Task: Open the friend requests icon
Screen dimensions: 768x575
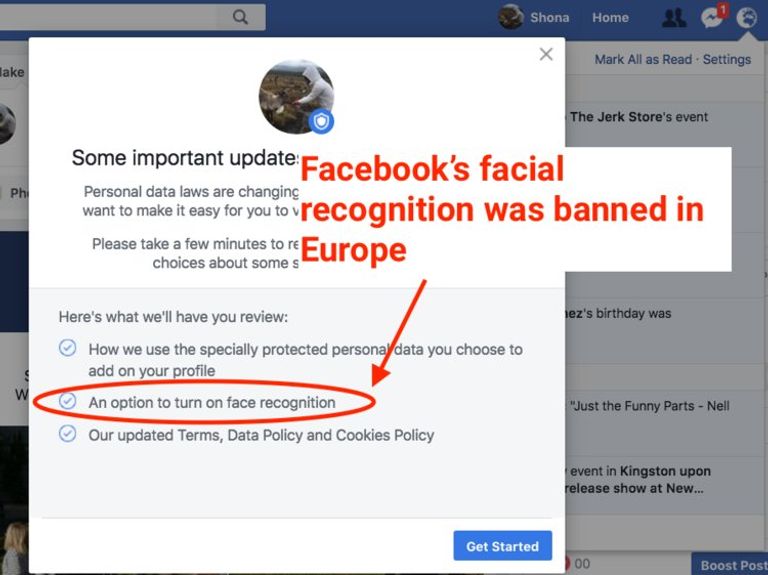Action: click(x=674, y=18)
